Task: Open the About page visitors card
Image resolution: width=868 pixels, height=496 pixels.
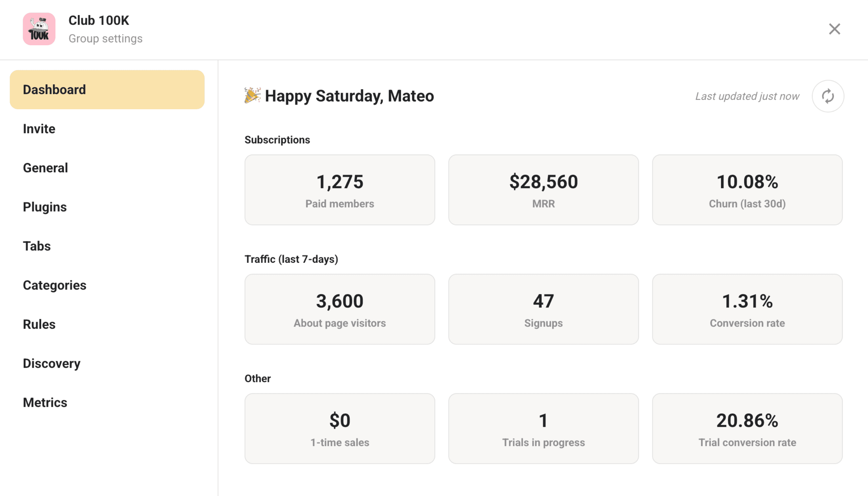Action: tap(339, 309)
